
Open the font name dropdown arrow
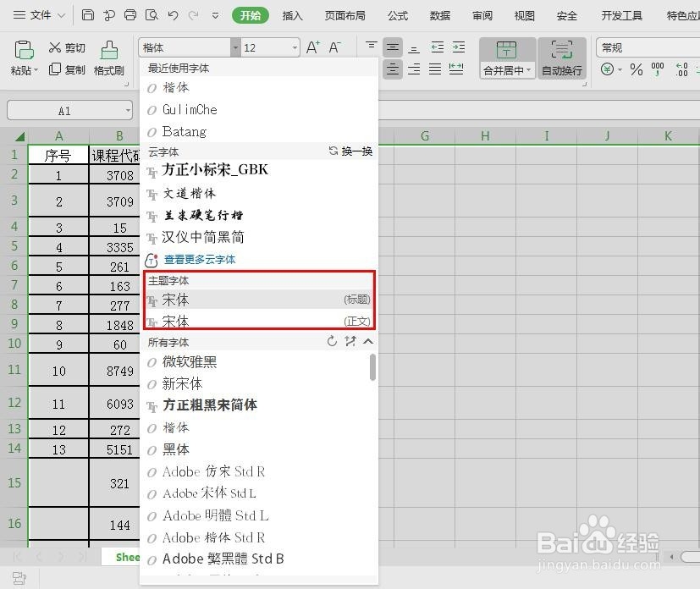coord(235,47)
